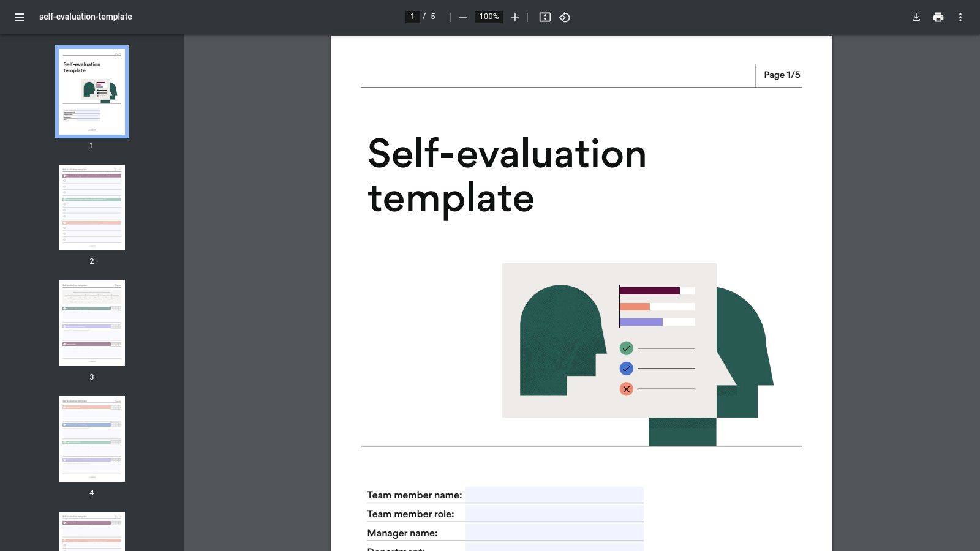Open the document sidebar menu

[20, 17]
